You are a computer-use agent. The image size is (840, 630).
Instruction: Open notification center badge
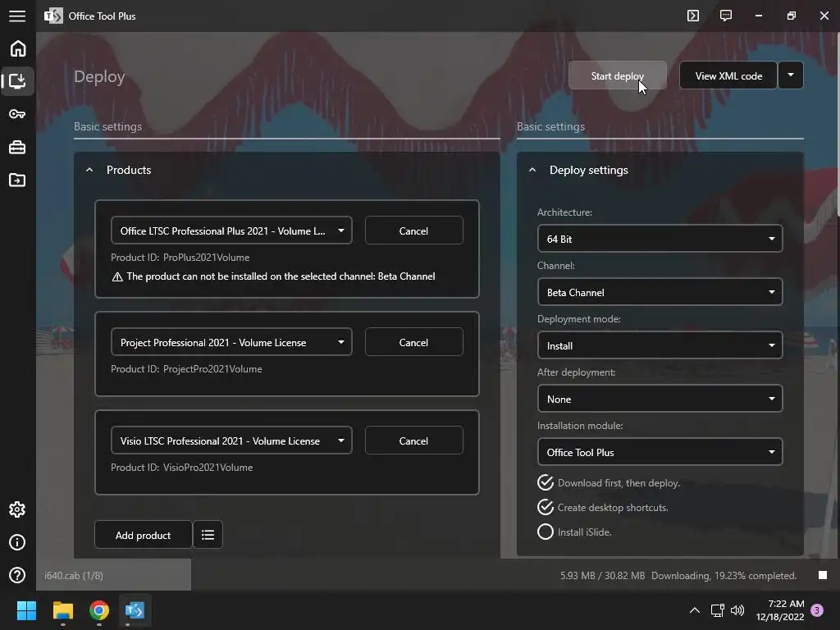tap(817, 610)
